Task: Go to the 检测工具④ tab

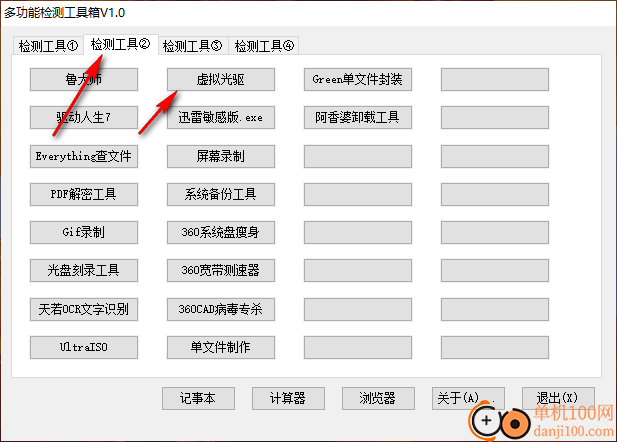Action: [264, 46]
